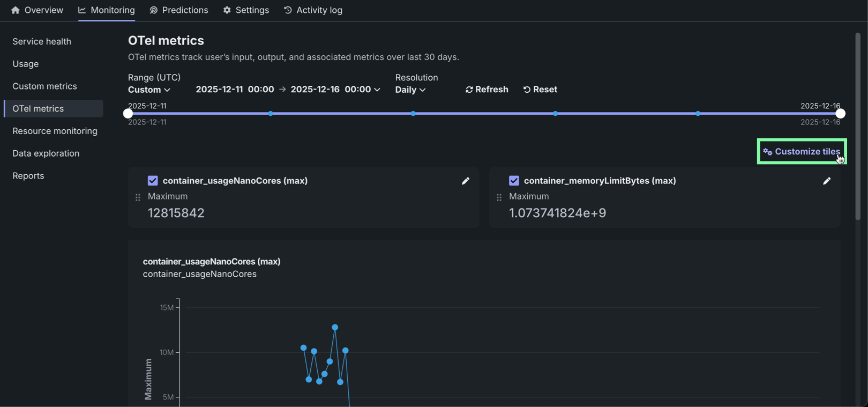Image resolution: width=868 pixels, height=407 pixels.
Task: Go to Overview via home icon
Action: click(16, 10)
